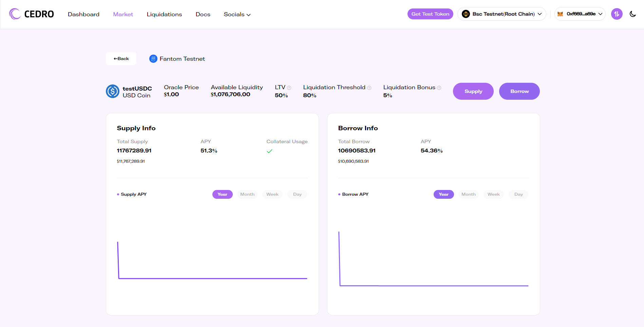The height and width of the screenshot is (327, 644).
Task: Click the Borrow button
Action: [x=519, y=91]
